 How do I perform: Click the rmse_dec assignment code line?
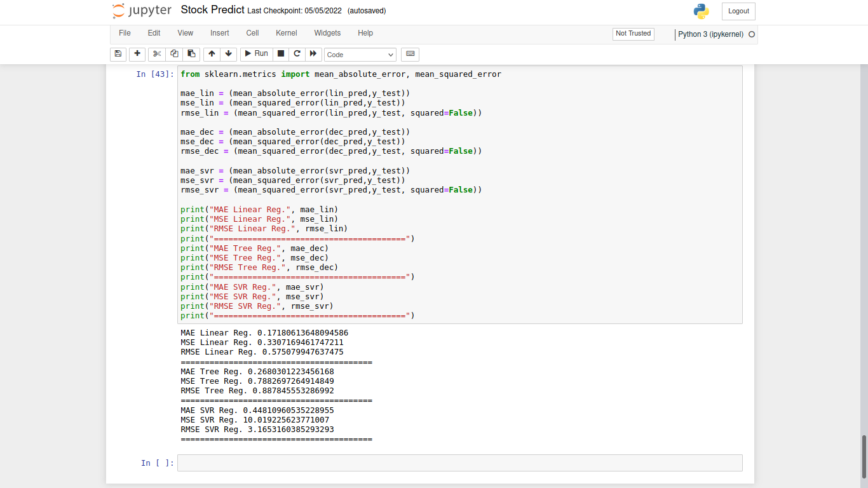click(x=331, y=151)
